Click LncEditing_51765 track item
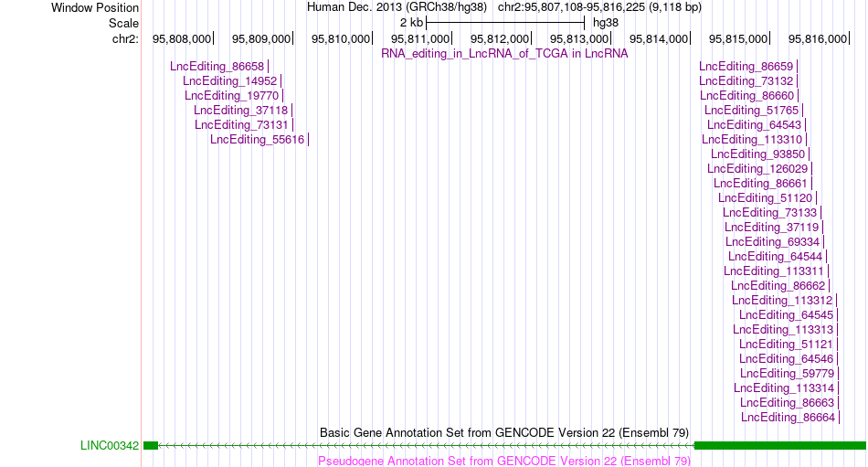This screenshot has height=467, width=868. pyautogui.click(x=752, y=111)
